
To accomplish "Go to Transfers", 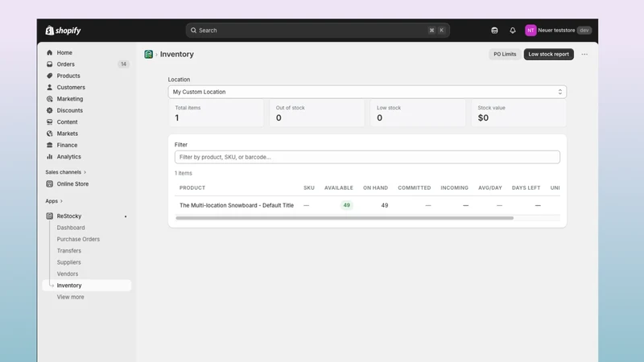I will [x=69, y=250].
